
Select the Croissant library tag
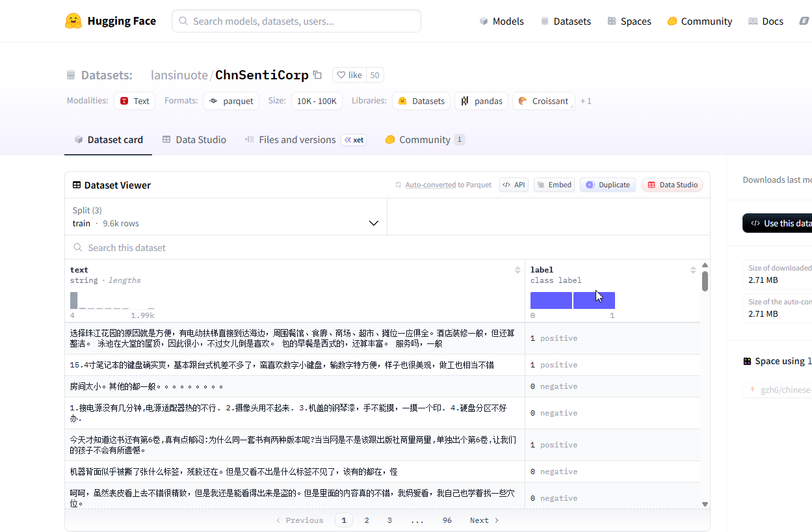pos(544,101)
